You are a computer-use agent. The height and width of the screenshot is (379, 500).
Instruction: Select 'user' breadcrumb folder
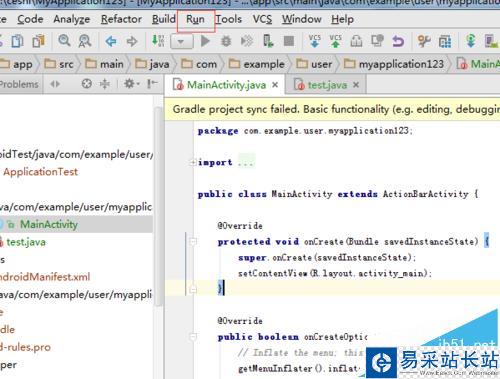pyautogui.click(x=314, y=64)
